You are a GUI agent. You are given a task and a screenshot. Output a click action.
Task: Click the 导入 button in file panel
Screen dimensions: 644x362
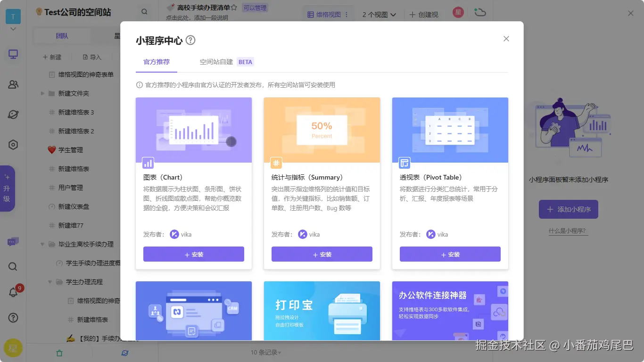[x=92, y=57]
